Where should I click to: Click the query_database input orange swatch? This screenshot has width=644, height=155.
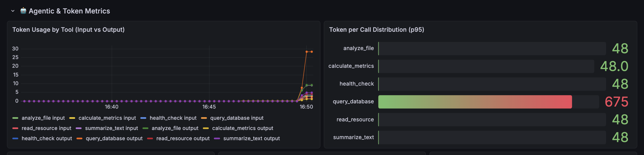pyautogui.click(x=204, y=118)
